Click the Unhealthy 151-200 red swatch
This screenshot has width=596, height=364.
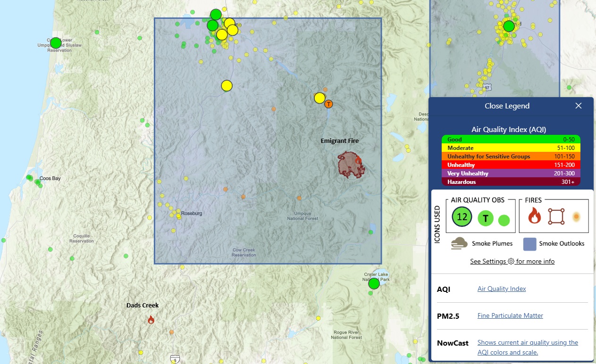pos(511,165)
